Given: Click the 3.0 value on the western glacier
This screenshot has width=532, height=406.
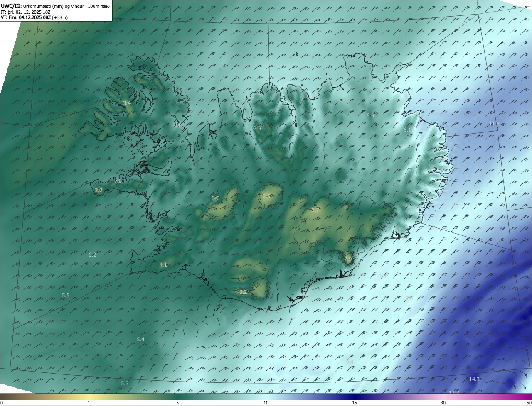Looking at the screenshot, I should click(216, 198).
